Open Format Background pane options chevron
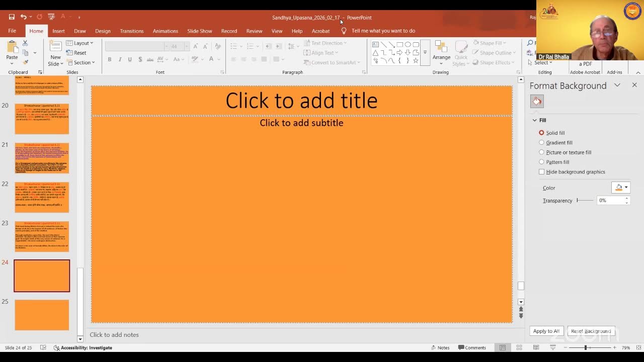This screenshot has width=644, height=362. pos(617,85)
